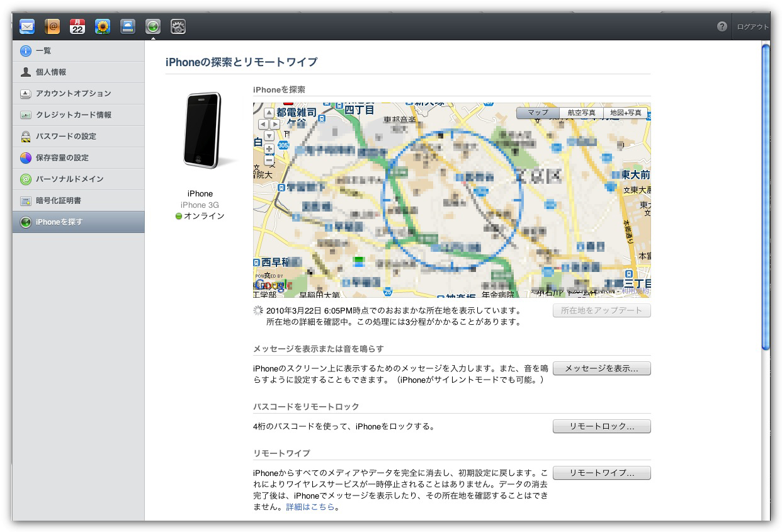Switch map view to 航空写真

[x=581, y=113]
